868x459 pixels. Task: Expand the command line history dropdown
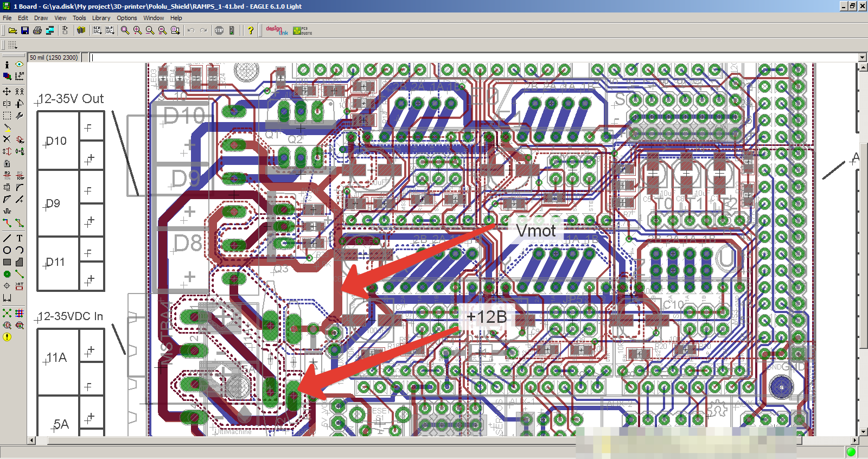tap(863, 58)
